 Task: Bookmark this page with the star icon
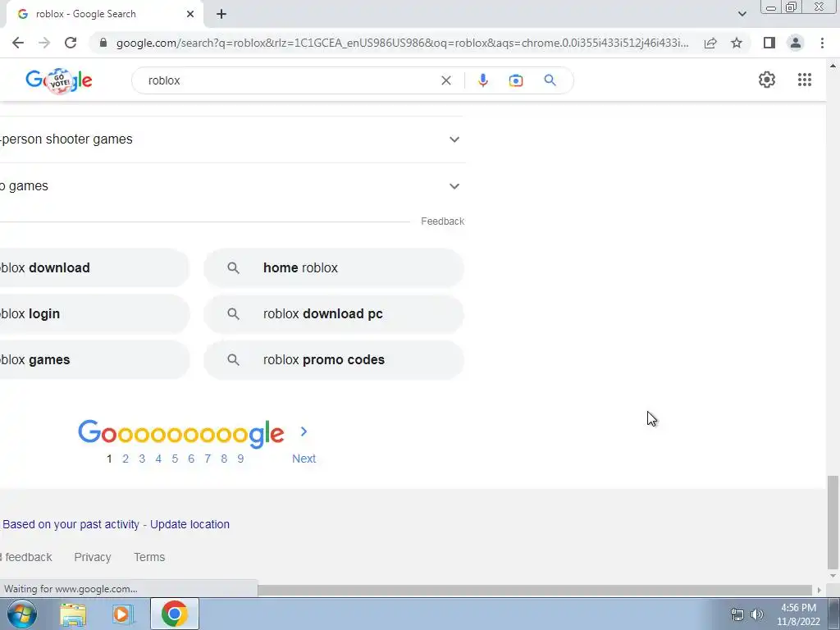tap(737, 43)
